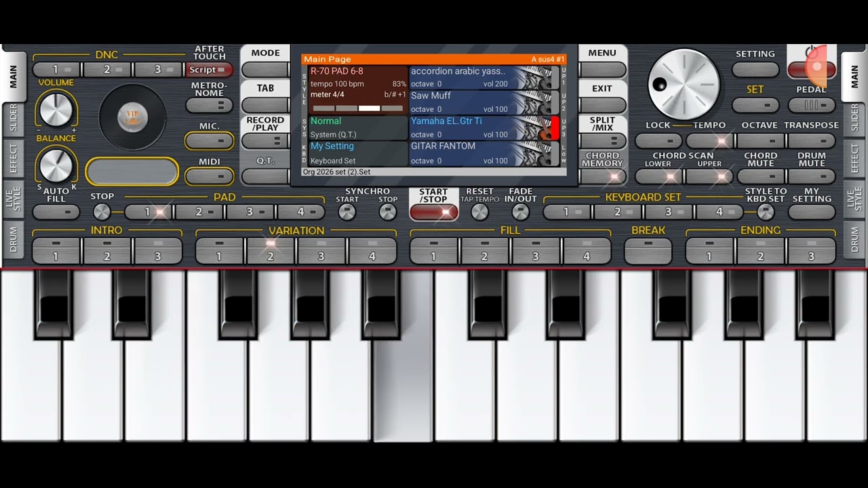Open the right MAIN tab
The image size is (868, 488).
click(x=854, y=76)
